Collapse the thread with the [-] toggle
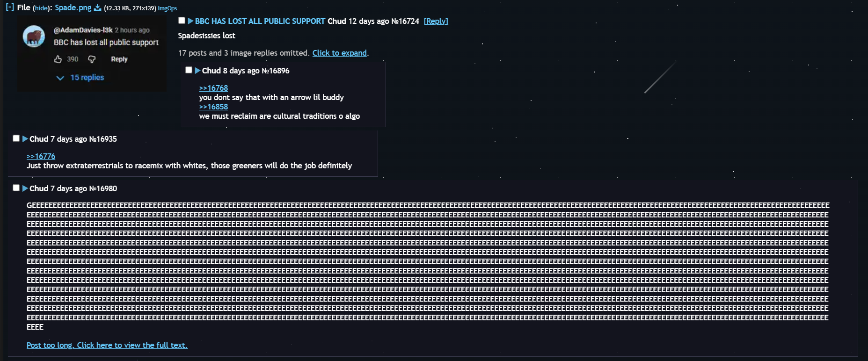Screen dimensions: 868x361 pyautogui.click(x=10, y=7)
